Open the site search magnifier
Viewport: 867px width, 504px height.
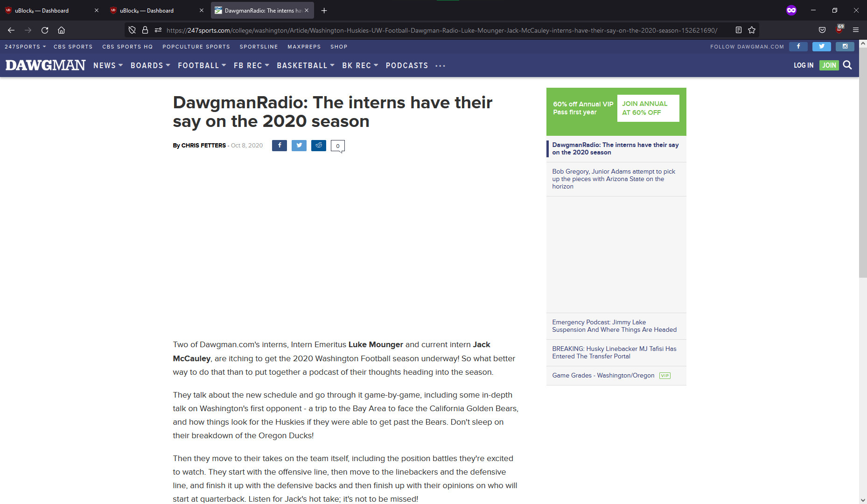coord(847,65)
